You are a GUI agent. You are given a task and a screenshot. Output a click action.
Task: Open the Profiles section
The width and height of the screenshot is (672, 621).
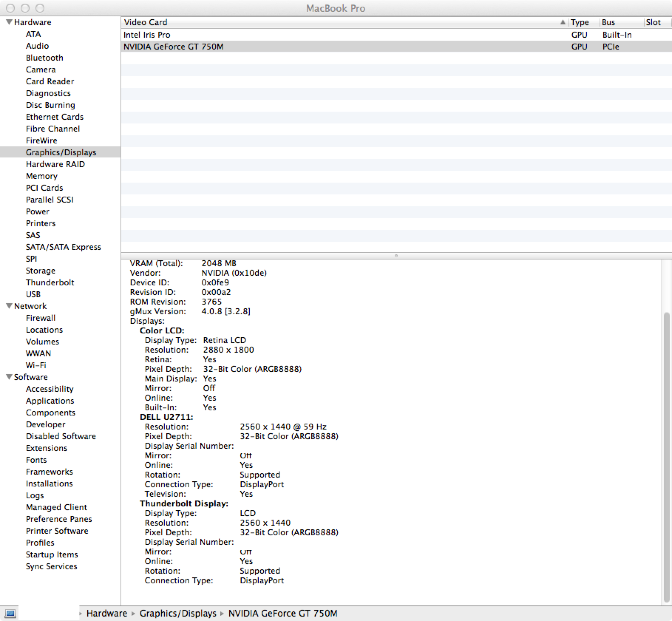click(40, 543)
